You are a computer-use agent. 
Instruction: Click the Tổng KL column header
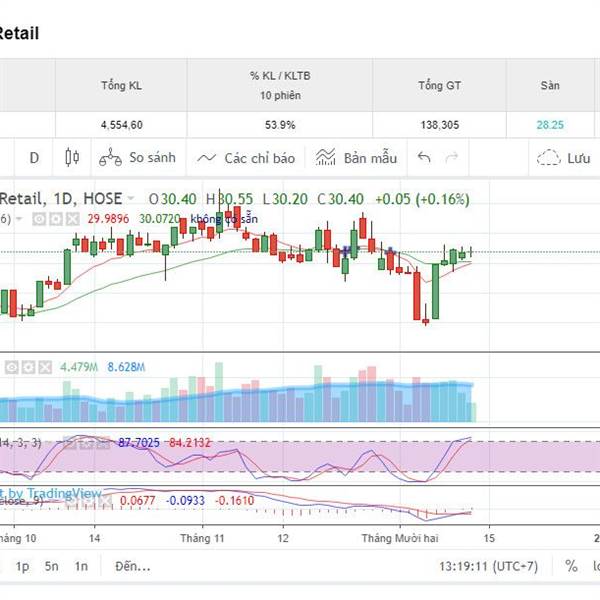(x=121, y=85)
